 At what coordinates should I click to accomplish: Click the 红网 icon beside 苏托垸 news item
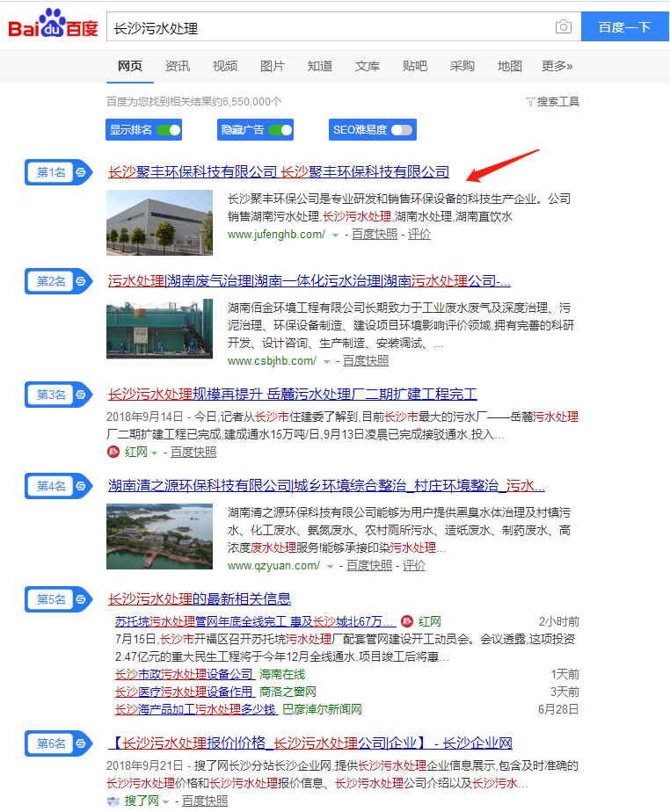[x=407, y=621]
